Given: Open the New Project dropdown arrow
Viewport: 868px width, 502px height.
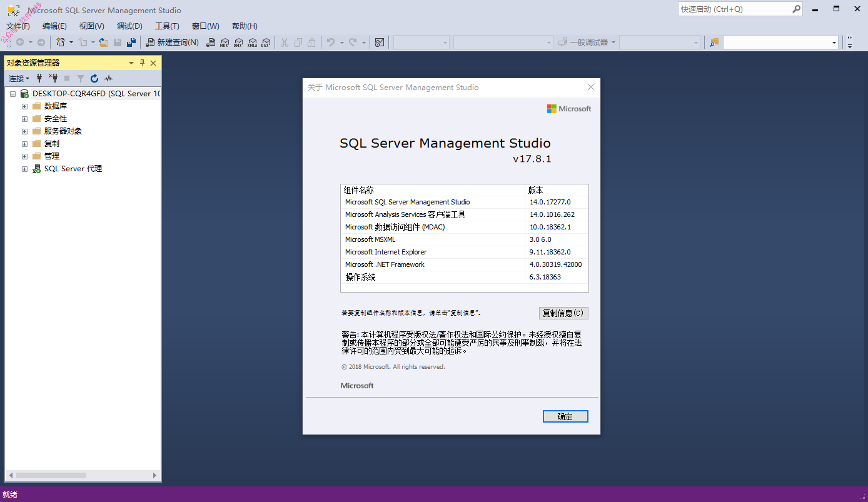Looking at the screenshot, I should pyautogui.click(x=71, y=43).
